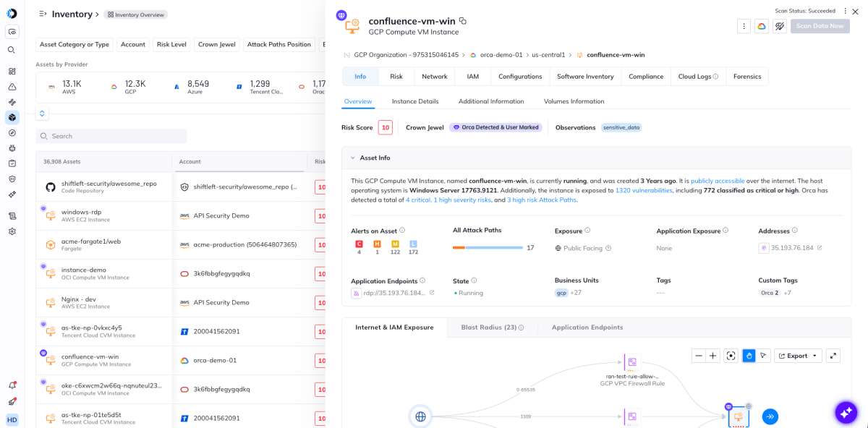Click the medium alerts M badge

point(395,244)
